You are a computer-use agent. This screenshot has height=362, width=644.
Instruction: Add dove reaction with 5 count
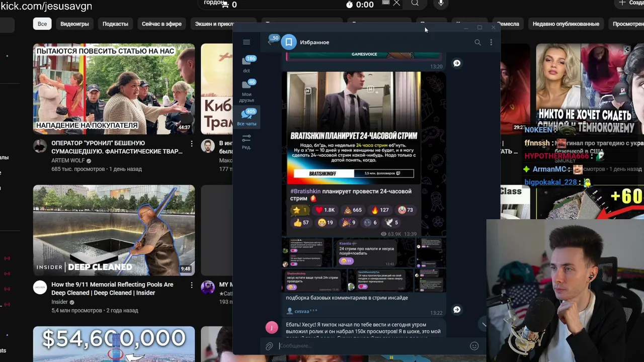pyautogui.click(x=391, y=223)
